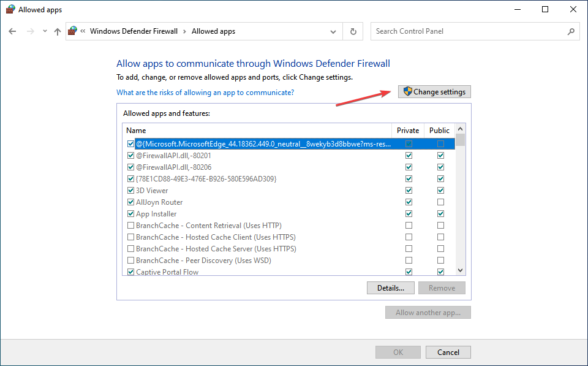This screenshot has width=588, height=366.
Task: Open Windows Defender Firewall breadcrumb
Action: [x=134, y=31]
